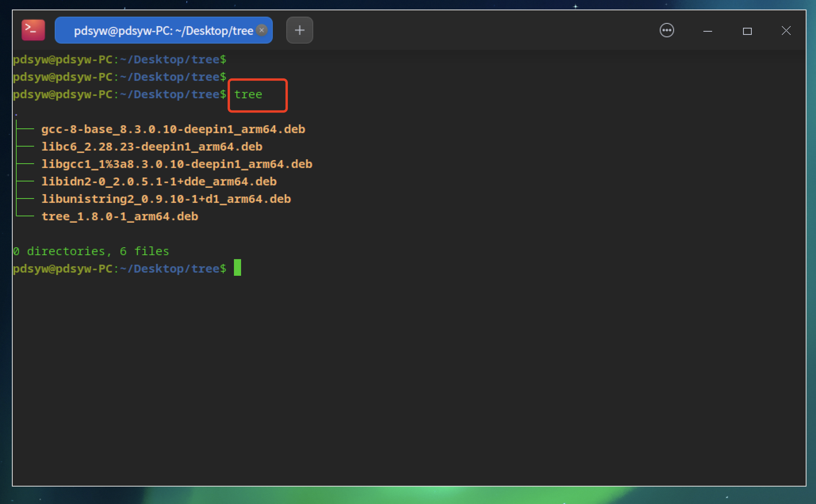Screen dimensions: 816x504
Task: Click the green block cursor
Action: (238, 267)
